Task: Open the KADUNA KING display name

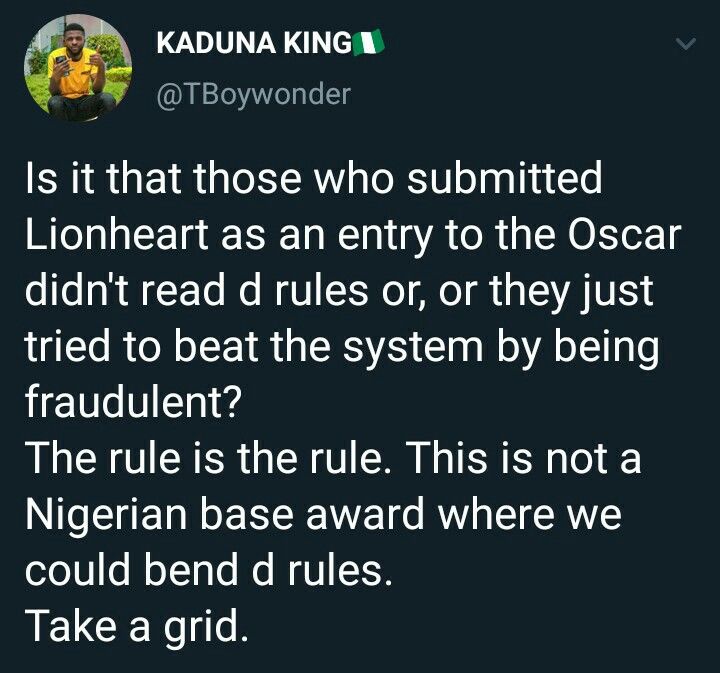Action: [255, 43]
